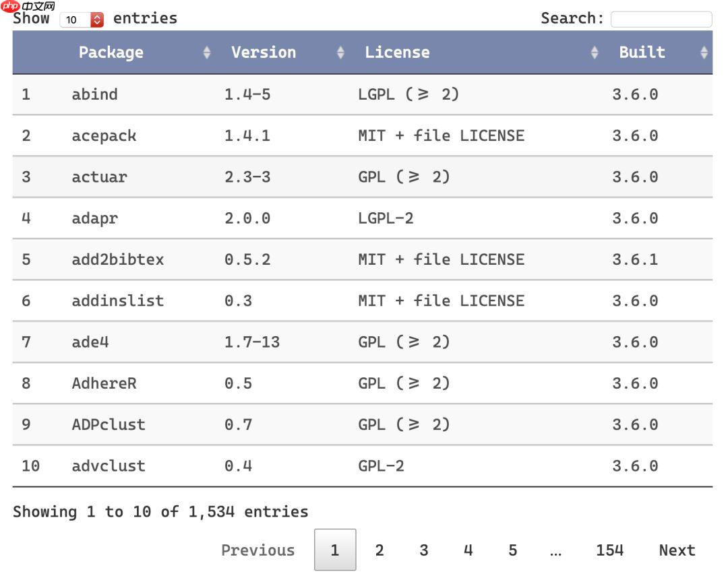Jump to page 154
This screenshot has width=728, height=578.
click(610, 550)
